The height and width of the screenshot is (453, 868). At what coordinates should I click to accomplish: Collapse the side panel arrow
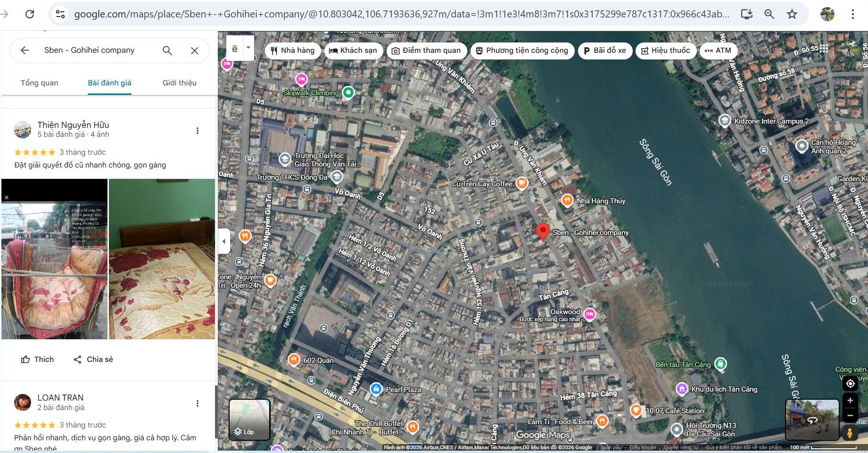224,241
